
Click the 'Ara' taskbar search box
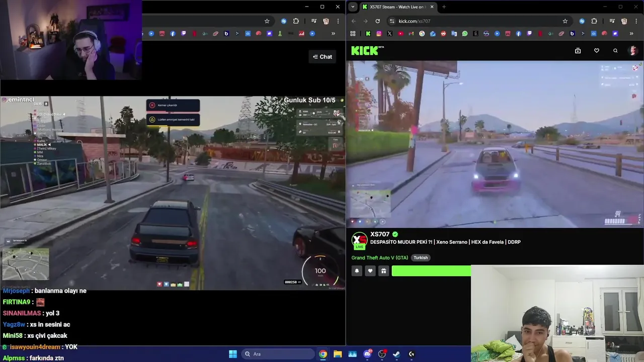(278, 354)
